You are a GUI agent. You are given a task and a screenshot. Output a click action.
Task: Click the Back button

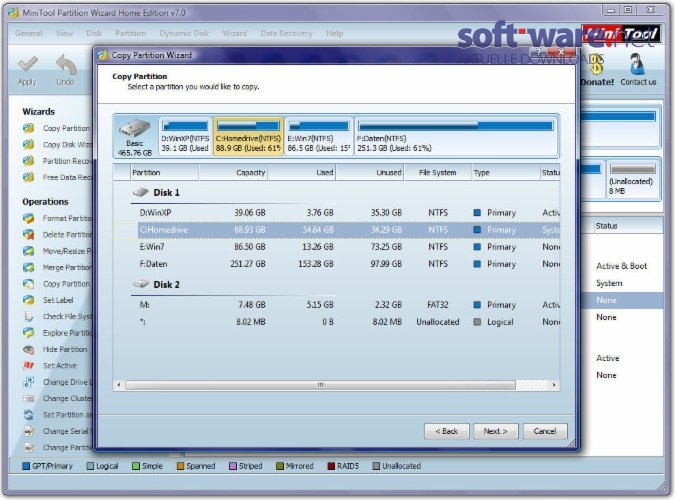[446, 431]
